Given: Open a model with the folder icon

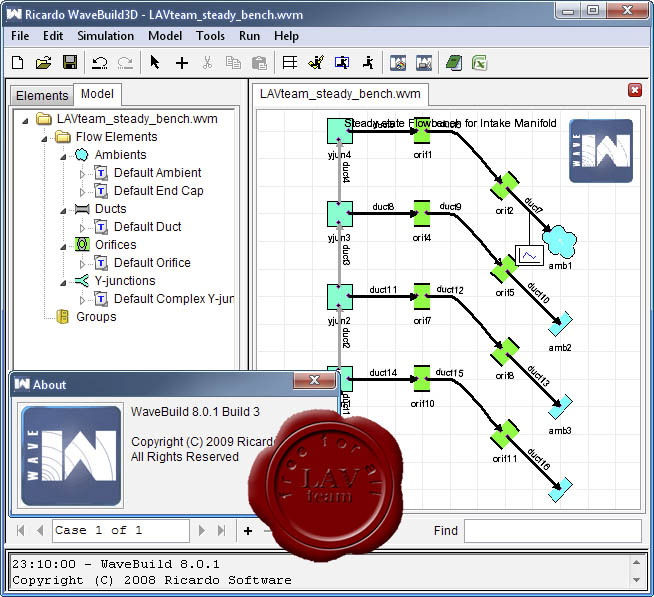Looking at the screenshot, I should click(x=43, y=63).
